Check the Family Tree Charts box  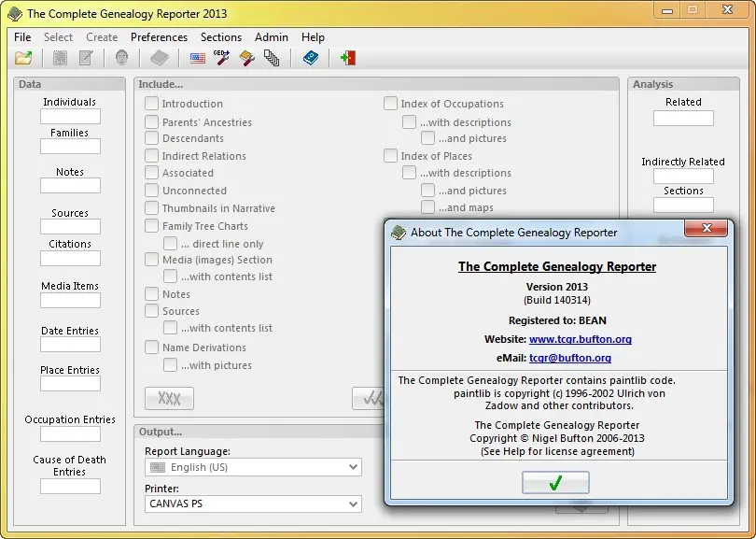[151, 226]
